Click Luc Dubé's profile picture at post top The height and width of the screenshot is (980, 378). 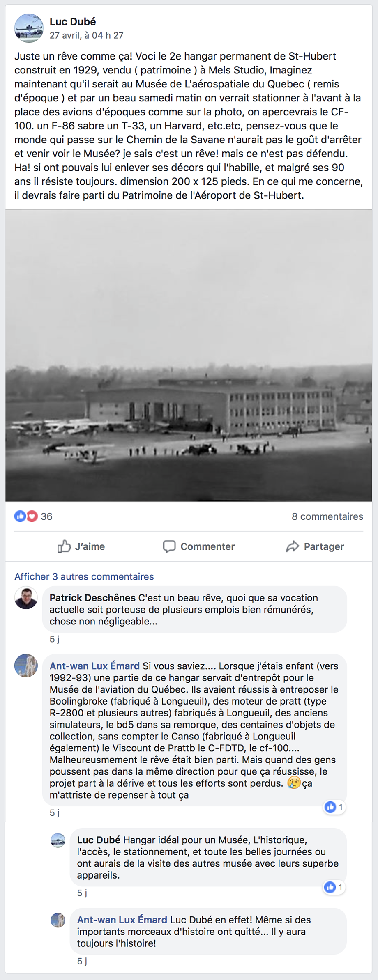click(x=29, y=28)
